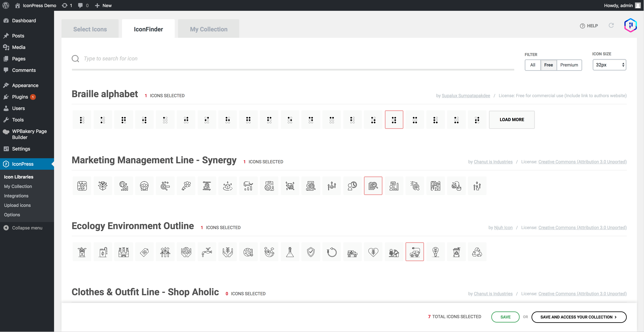The width and height of the screenshot is (644, 332).
Task: Click the wind turbines ecology icon
Action: click(165, 252)
